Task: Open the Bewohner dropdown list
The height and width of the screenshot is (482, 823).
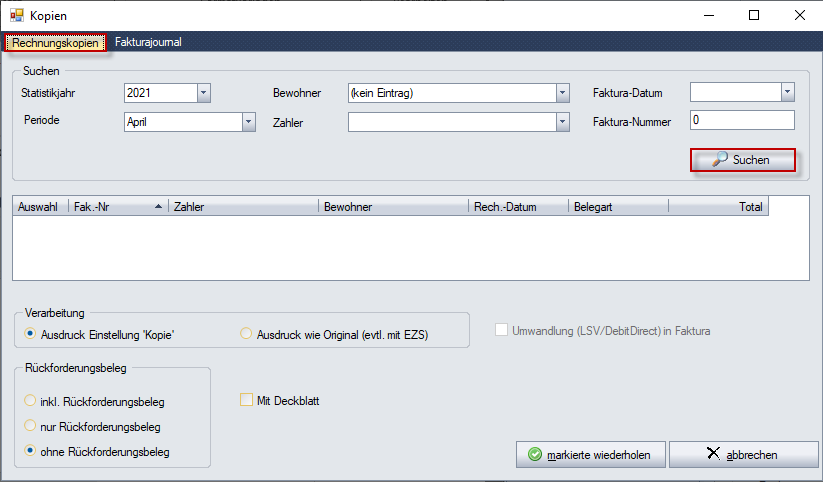Action: 563,93
